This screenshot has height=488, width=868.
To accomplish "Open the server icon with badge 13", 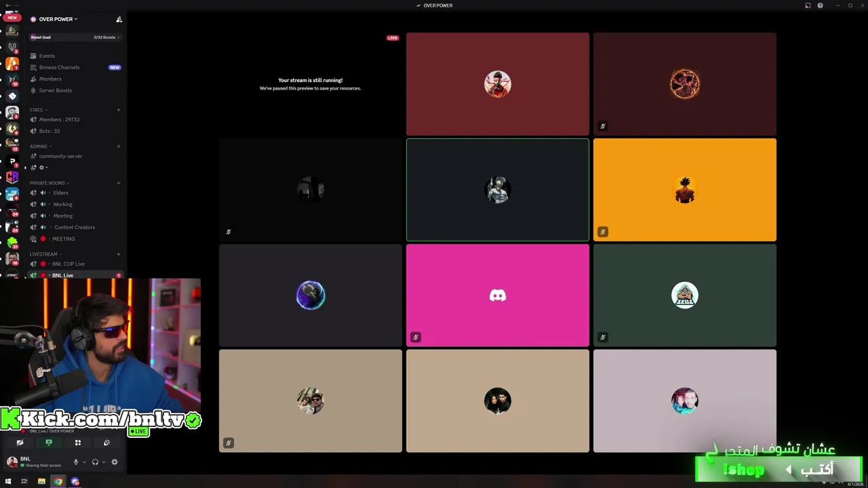I will (12, 144).
